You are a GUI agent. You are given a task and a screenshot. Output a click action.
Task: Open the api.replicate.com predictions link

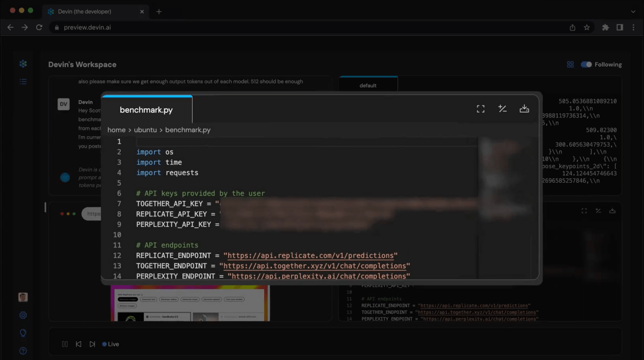tap(311, 255)
